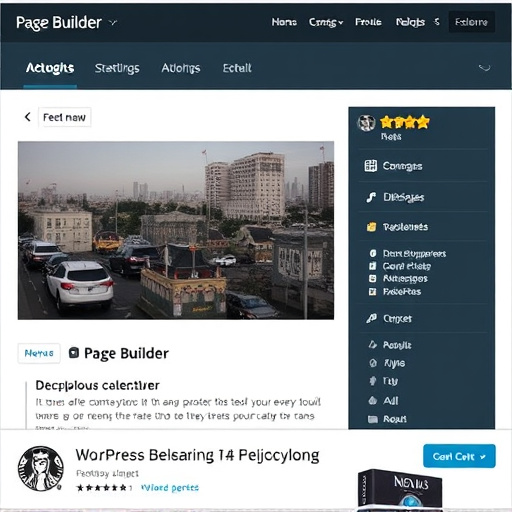Click the yellow folder icon in the sidebar
This screenshot has width=512, height=512.
371,227
